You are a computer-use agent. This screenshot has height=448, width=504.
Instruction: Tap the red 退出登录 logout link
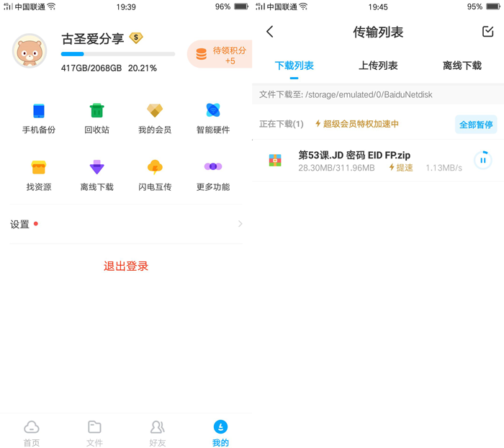coord(126,266)
